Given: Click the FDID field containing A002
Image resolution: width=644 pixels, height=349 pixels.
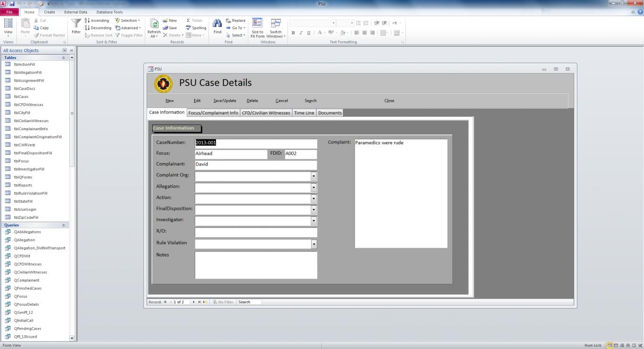Looking at the screenshot, I should 301,154.
